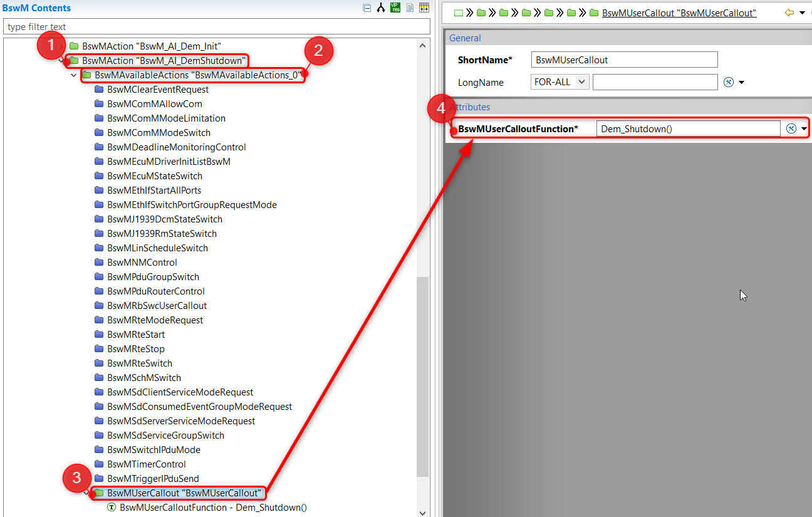812x517 pixels.
Task: Click the yellow back navigation arrow
Action: [789, 13]
